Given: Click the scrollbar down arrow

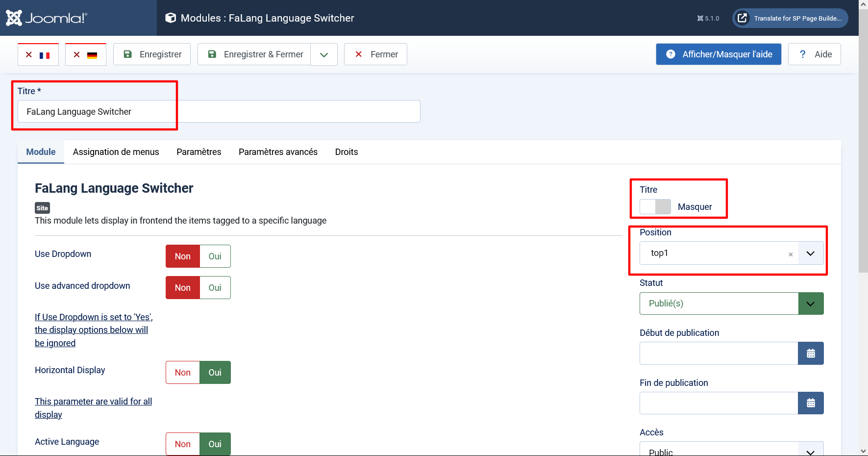Looking at the screenshot, I should point(864,451).
